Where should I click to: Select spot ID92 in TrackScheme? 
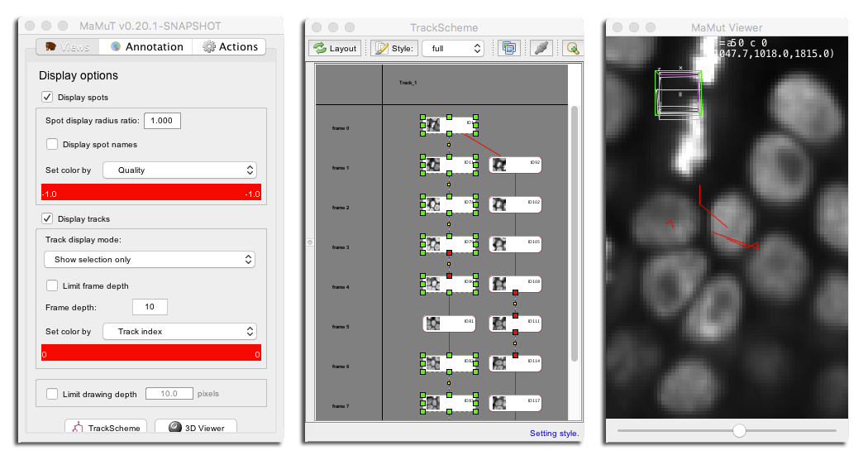coord(515,165)
